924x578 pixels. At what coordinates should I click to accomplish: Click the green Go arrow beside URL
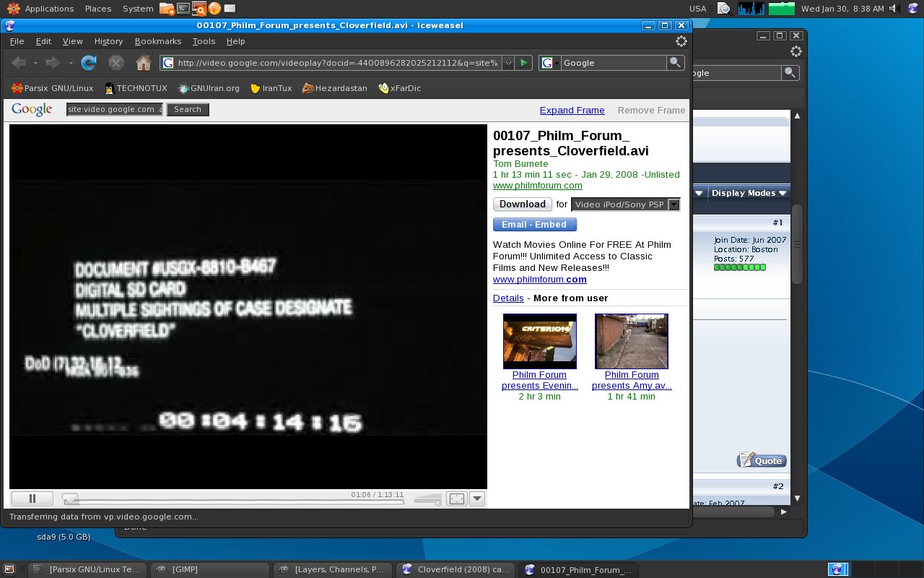[524, 63]
